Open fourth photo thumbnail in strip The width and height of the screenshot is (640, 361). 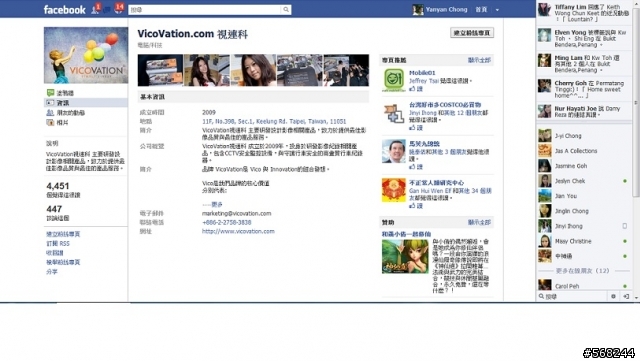[x=300, y=70]
